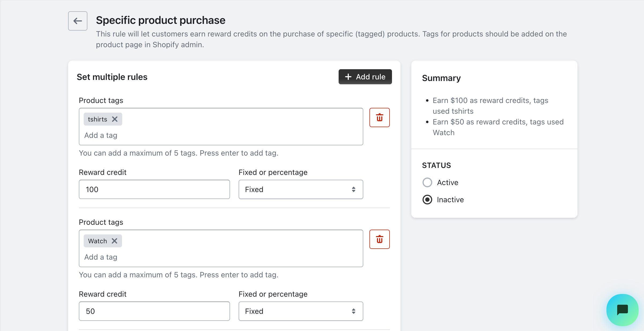Click the stepper arrows on the first Fixed select
The width and height of the screenshot is (644, 331).
coord(354,189)
